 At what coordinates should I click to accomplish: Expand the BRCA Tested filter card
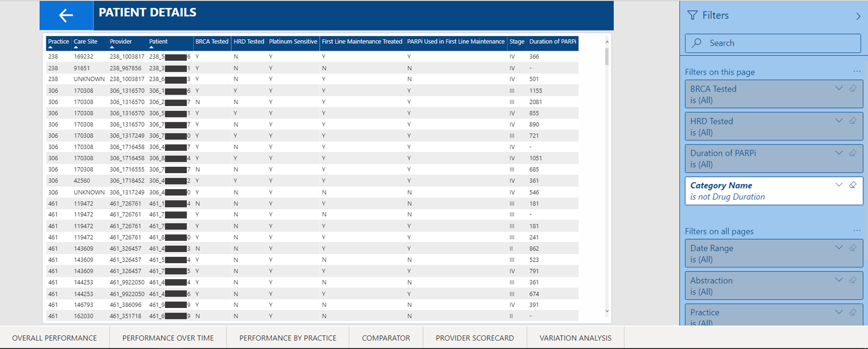pos(839,88)
